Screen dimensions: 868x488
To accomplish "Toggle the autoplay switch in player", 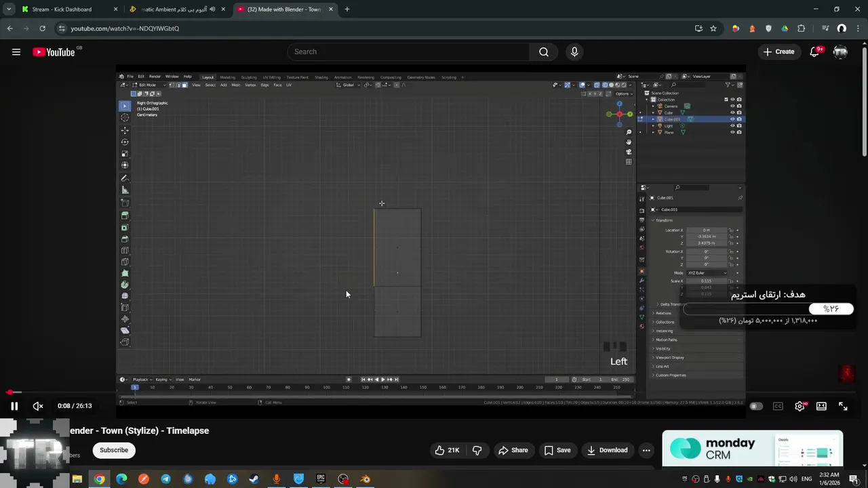I will coord(755,406).
